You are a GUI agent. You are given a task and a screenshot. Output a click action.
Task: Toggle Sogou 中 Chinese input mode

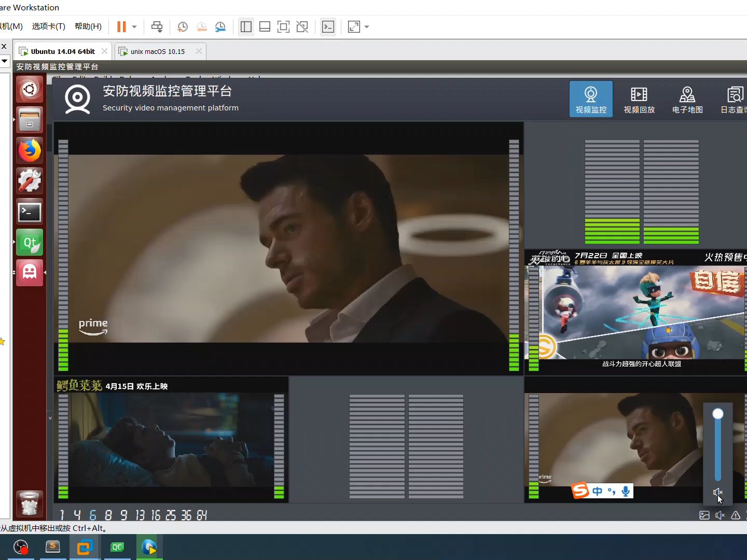click(598, 491)
